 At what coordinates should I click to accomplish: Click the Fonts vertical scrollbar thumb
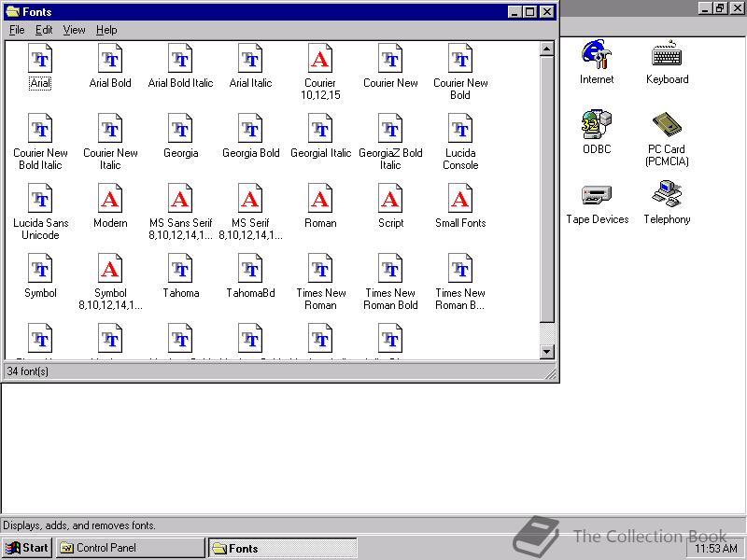point(546,189)
